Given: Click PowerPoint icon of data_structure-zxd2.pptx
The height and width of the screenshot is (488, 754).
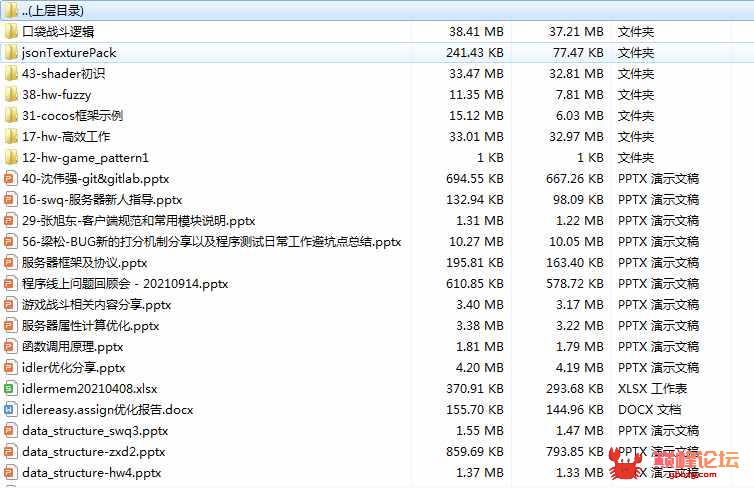Looking at the screenshot, I should point(10,451).
